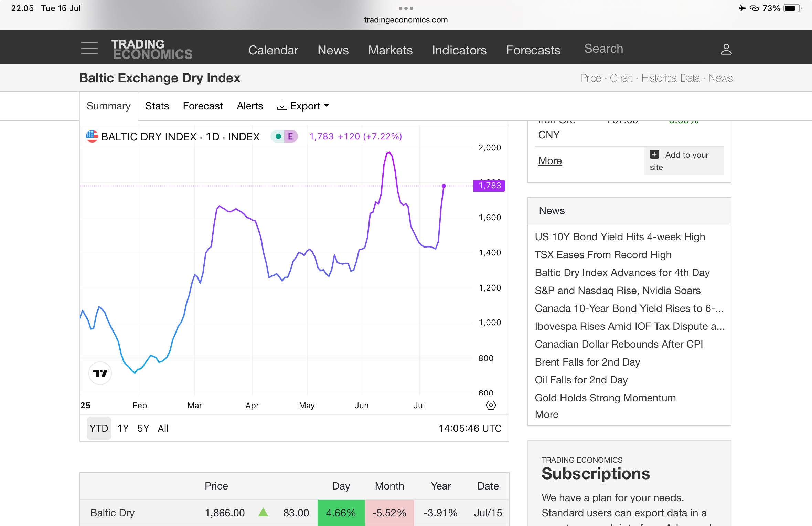Open Canada 10-Year Bond Yield Rises article
This screenshot has width=812, height=526.
629,308
